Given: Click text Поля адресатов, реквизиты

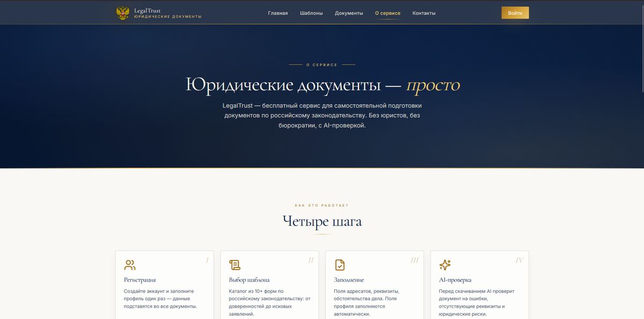Looking at the screenshot, I should click(x=368, y=302).
